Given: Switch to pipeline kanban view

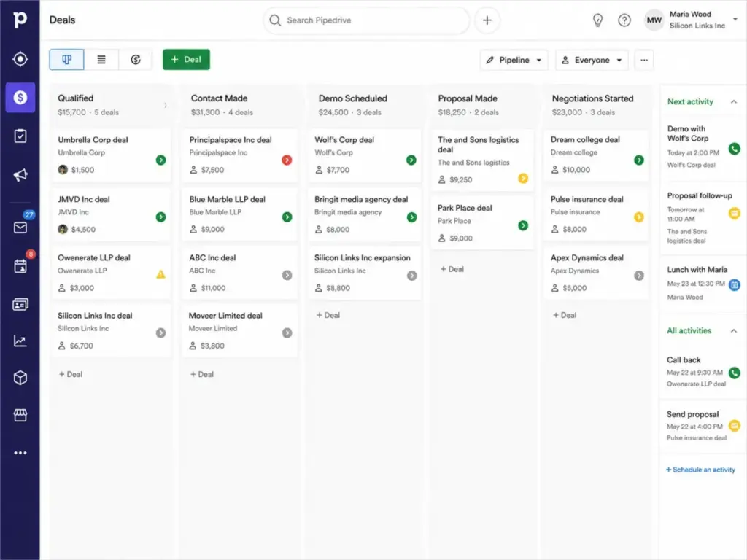Looking at the screenshot, I should pyautogui.click(x=66, y=60).
